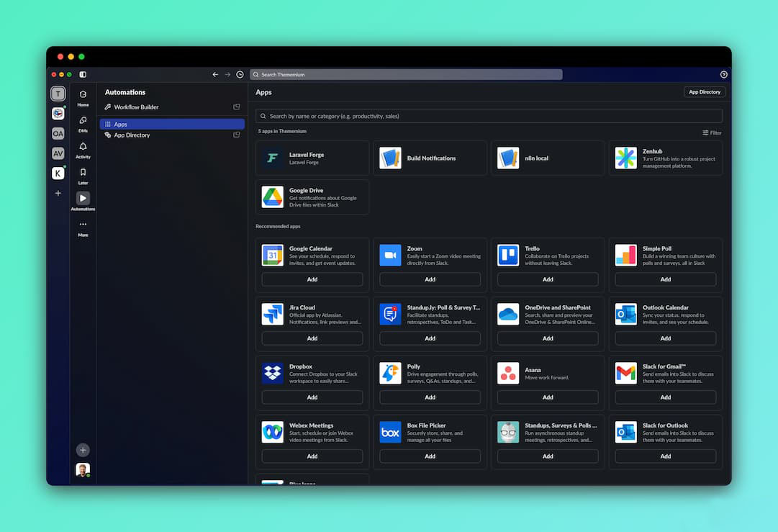Open the Laravel Forge app
Image resolution: width=778 pixels, height=532 pixels.
point(312,158)
